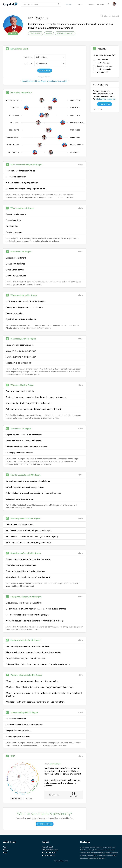Viewport: 122px width, 868px height.
Task: Check the Somewhat Accurate checkbox
Action: (94, 66)
